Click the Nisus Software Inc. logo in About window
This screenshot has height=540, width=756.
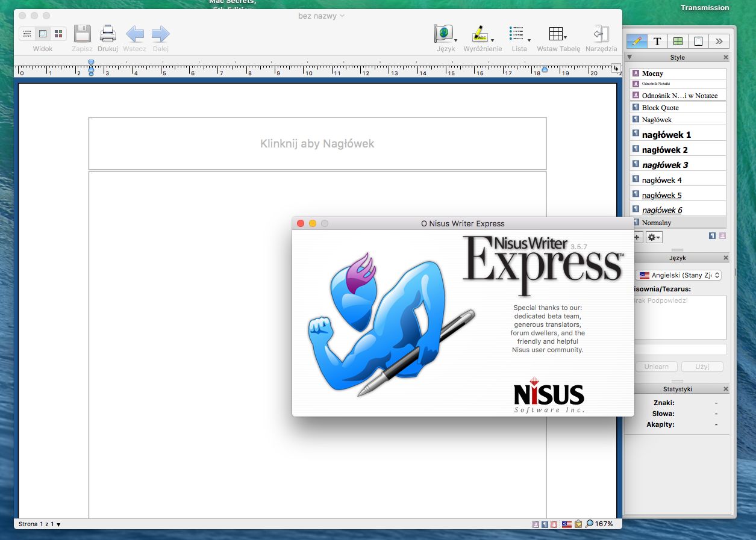click(549, 396)
